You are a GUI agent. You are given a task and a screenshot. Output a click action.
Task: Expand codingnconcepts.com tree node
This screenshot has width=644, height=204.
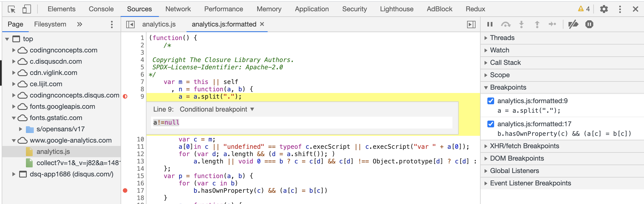click(x=14, y=50)
